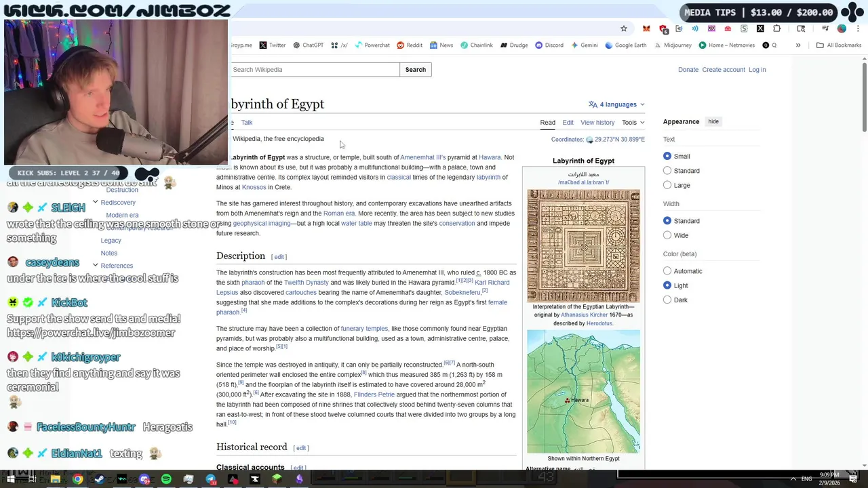
Task: Open File Explorer from the taskbar
Action: pos(56,479)
